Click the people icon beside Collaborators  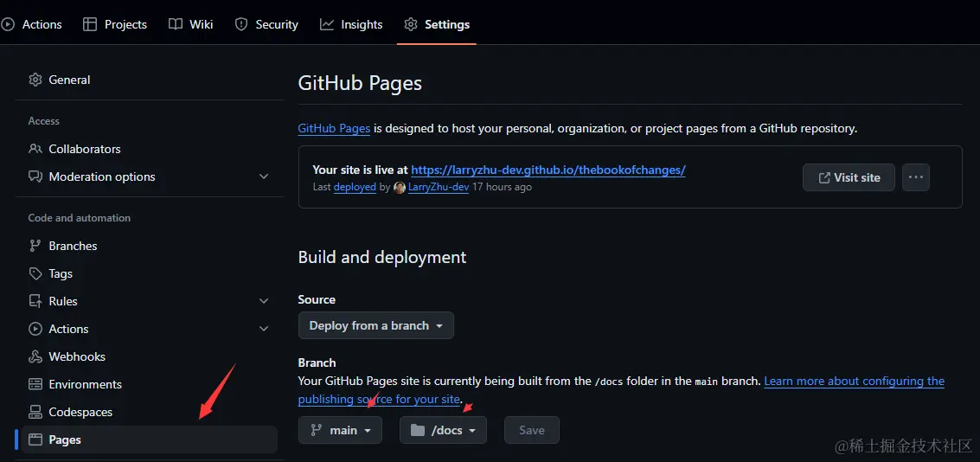35,149
